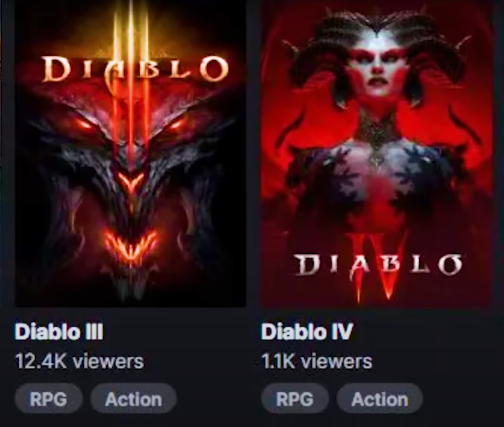Open the Diablo IV cover art thumbnail
This screenshot has height=427, width=504.
[377, 153]
